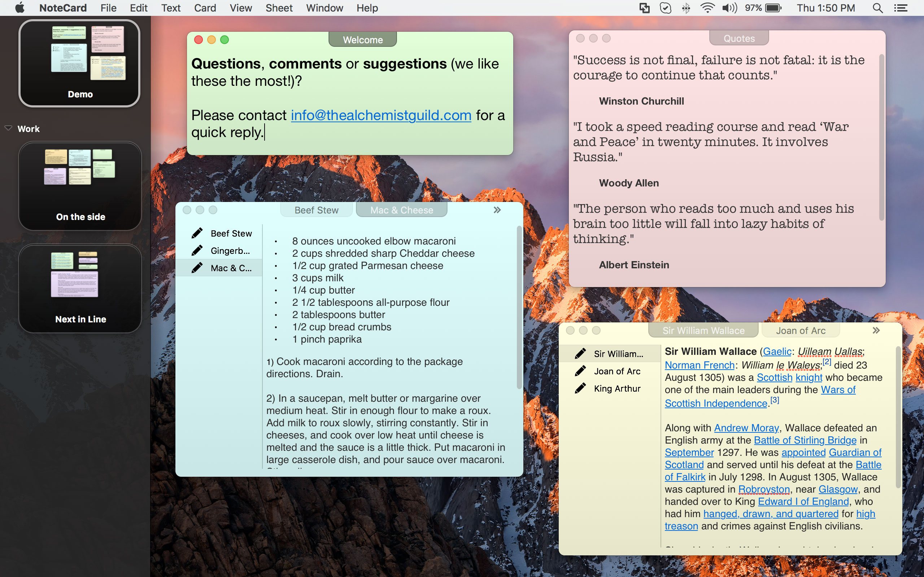Click the edit icon next to King Arthur
The image size is (924, 577).
pos(577,388)
